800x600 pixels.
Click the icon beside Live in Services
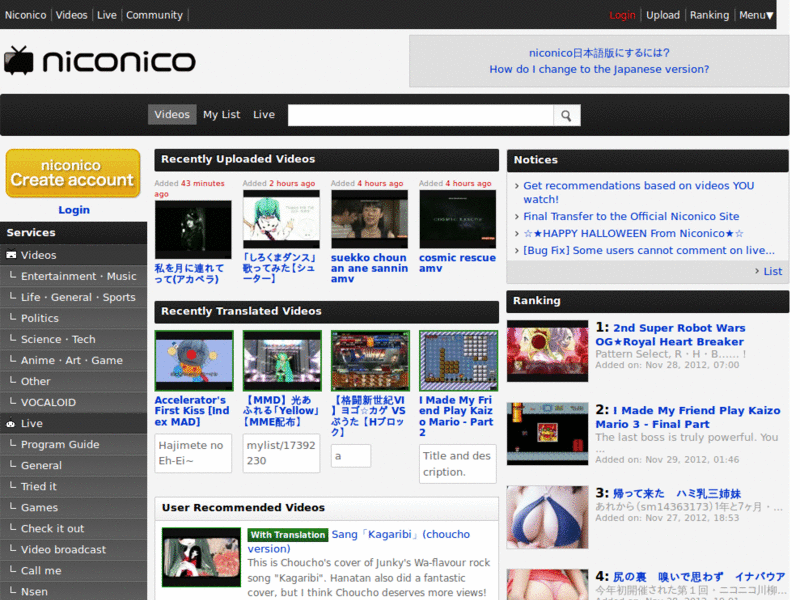click(11, 423)
